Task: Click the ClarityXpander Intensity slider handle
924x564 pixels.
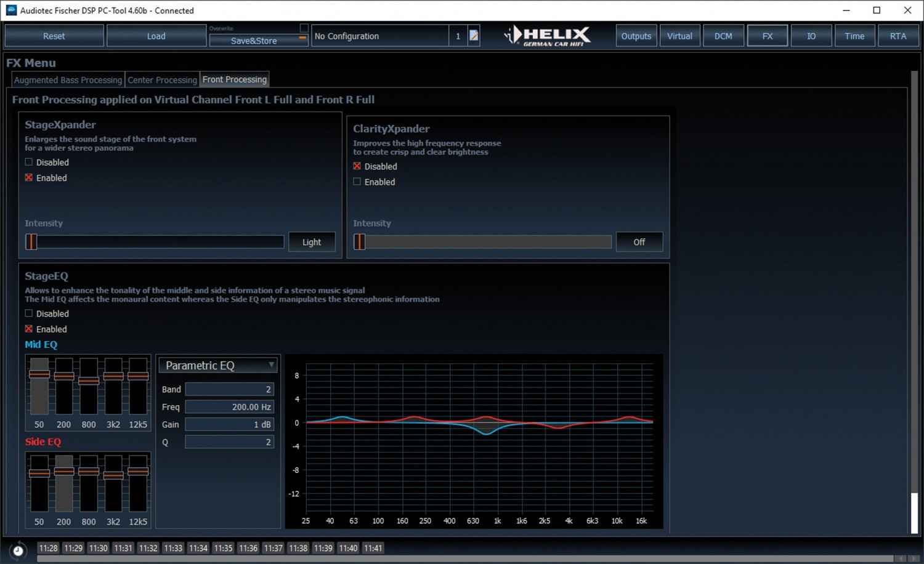Action: tap(360, 242)
